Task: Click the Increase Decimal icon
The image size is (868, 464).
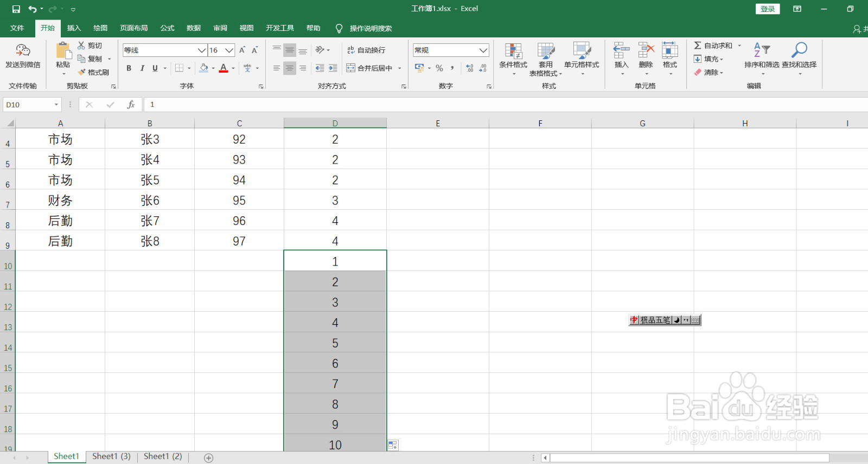Action: click(x=470, y=68)
